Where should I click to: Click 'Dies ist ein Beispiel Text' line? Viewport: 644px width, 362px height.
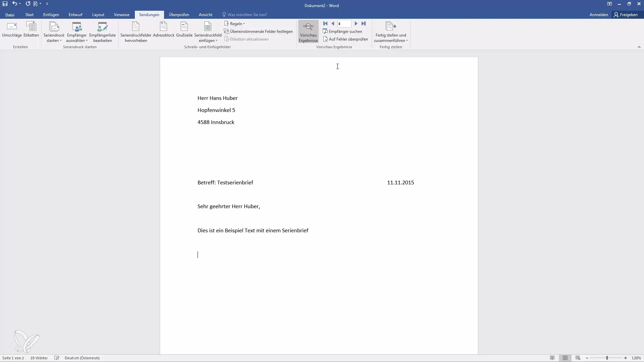click(x=253, y=230)
